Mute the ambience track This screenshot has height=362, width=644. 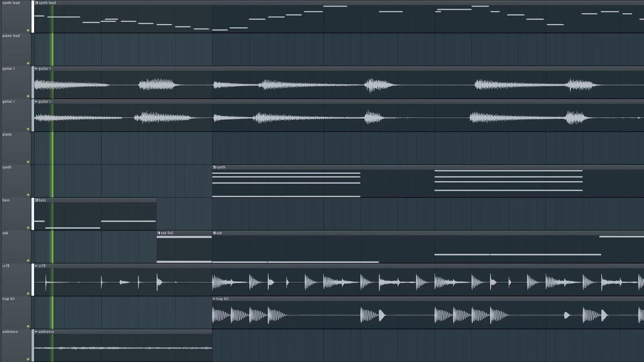(x=28, y=359)
